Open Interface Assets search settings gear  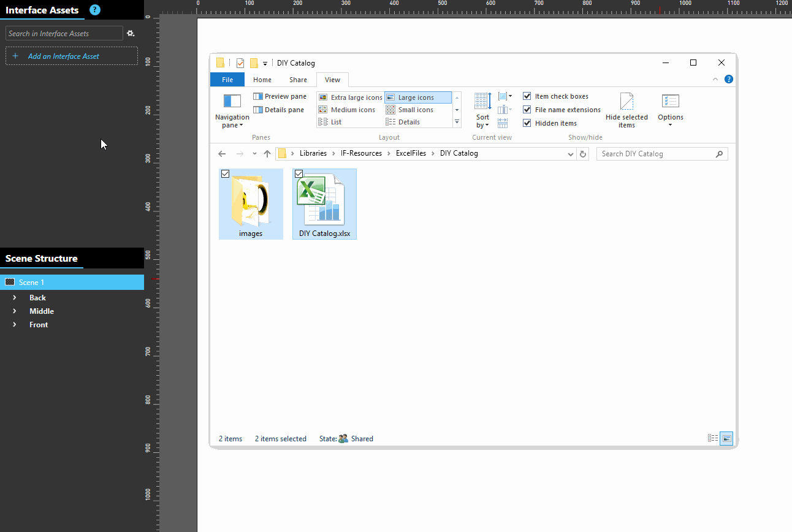(131, 33)
